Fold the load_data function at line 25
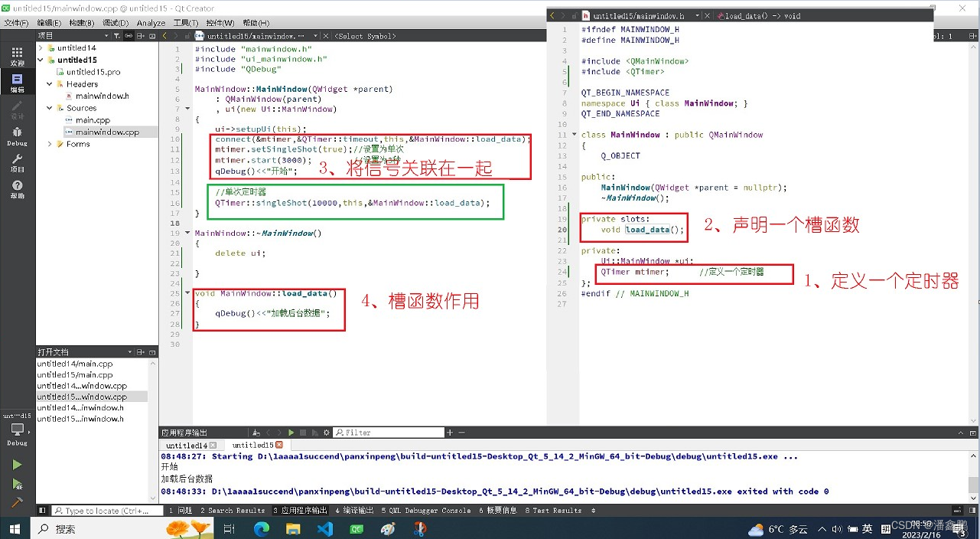 [x=188, y=292]
